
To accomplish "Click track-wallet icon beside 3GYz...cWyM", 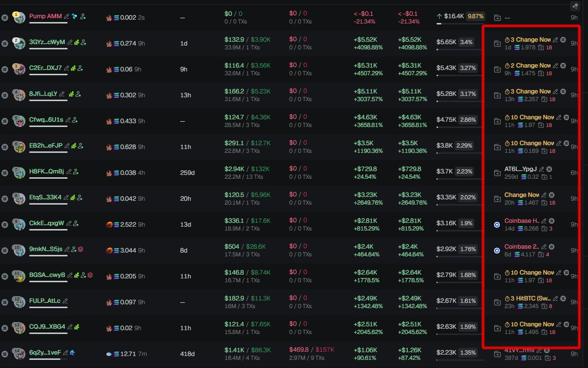I will click(83, 42).
